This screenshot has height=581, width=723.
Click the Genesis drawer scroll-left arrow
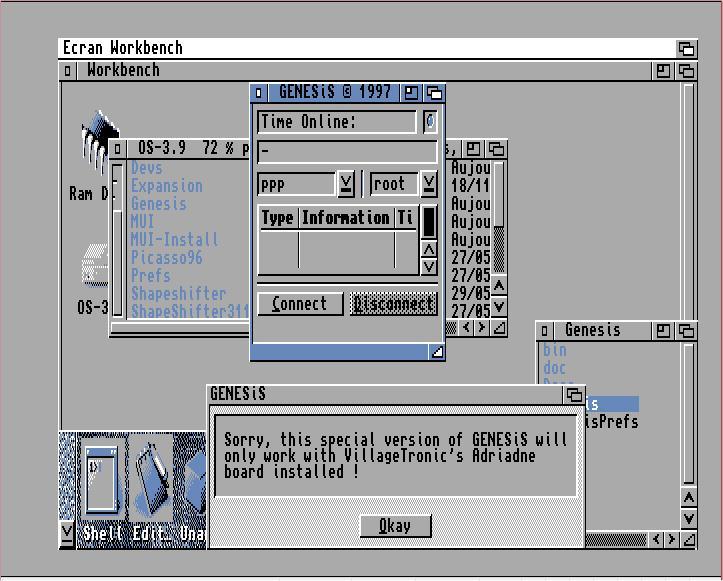(x=657, y=539)
